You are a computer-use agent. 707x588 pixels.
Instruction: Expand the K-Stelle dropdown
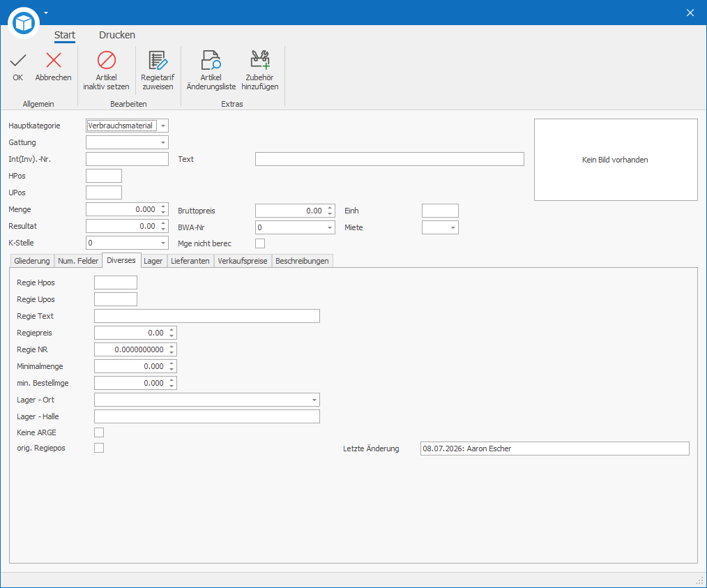[163, 243]
